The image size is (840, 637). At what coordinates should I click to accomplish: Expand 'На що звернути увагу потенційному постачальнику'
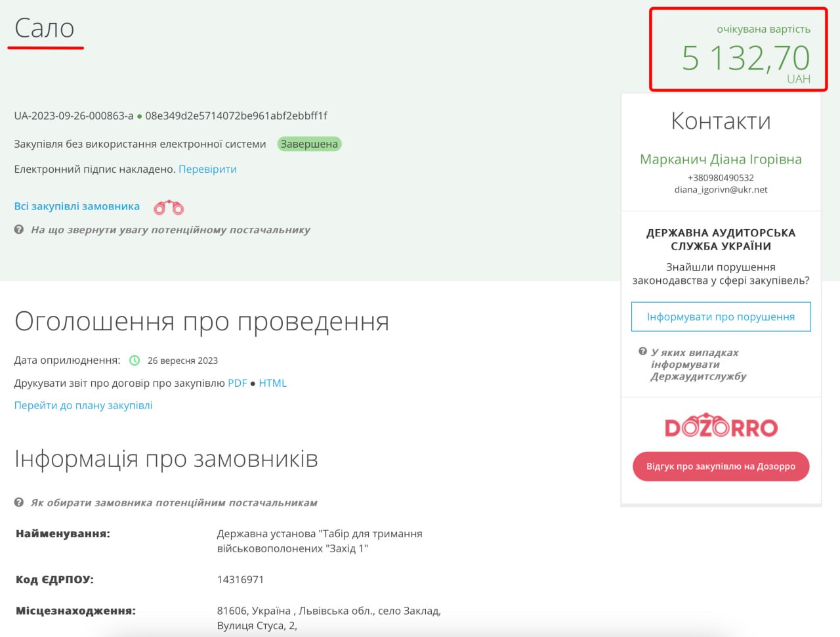coord(170,230)
